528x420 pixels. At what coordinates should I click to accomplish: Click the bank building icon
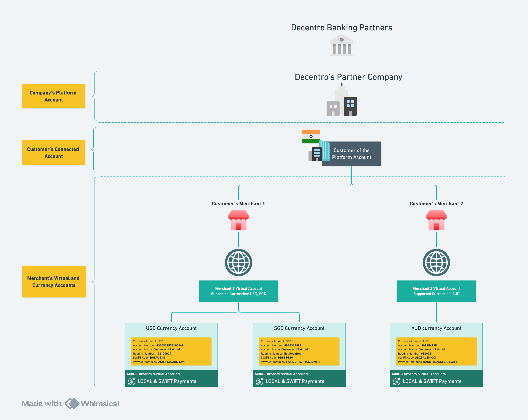(x=341, y=46)
